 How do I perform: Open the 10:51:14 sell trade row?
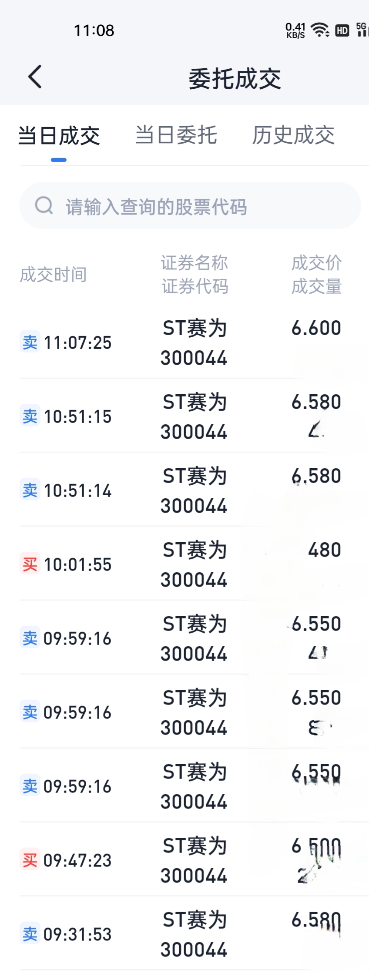tap(184, 490)
